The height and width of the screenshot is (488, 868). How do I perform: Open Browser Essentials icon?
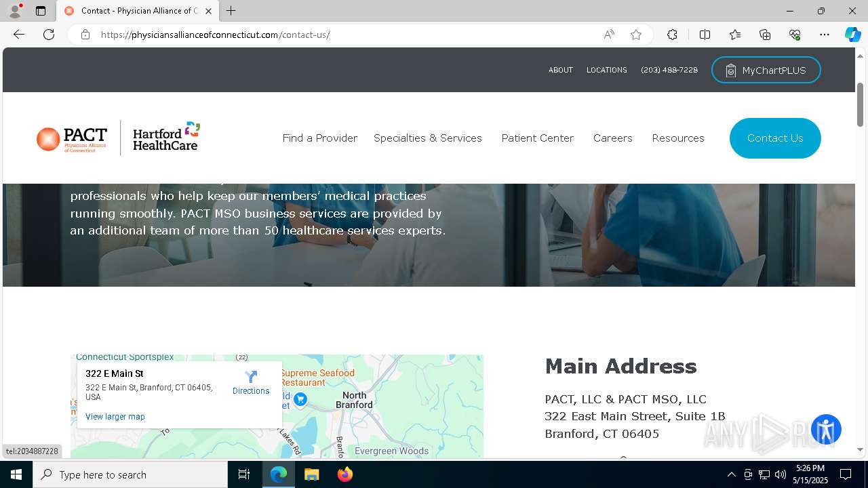point(795,35)
